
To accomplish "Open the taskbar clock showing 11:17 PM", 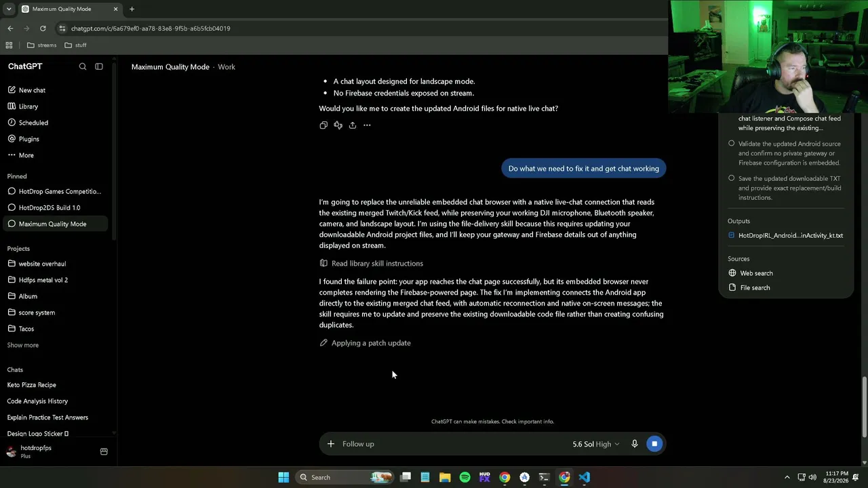I will [837, 477].
